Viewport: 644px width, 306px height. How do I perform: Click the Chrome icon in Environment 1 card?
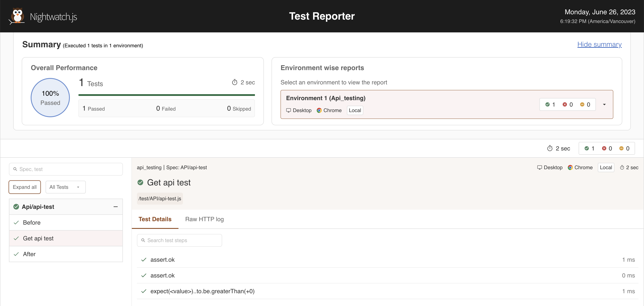point(319,110)
